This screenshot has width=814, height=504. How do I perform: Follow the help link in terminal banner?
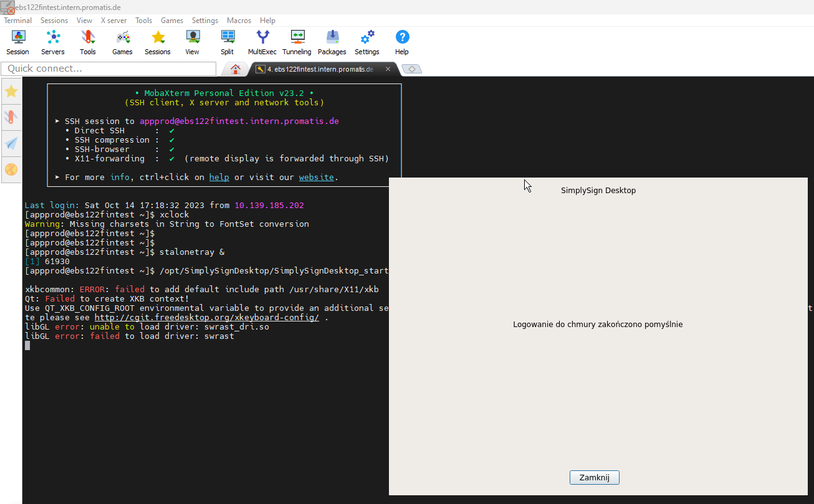coord(219,178)
